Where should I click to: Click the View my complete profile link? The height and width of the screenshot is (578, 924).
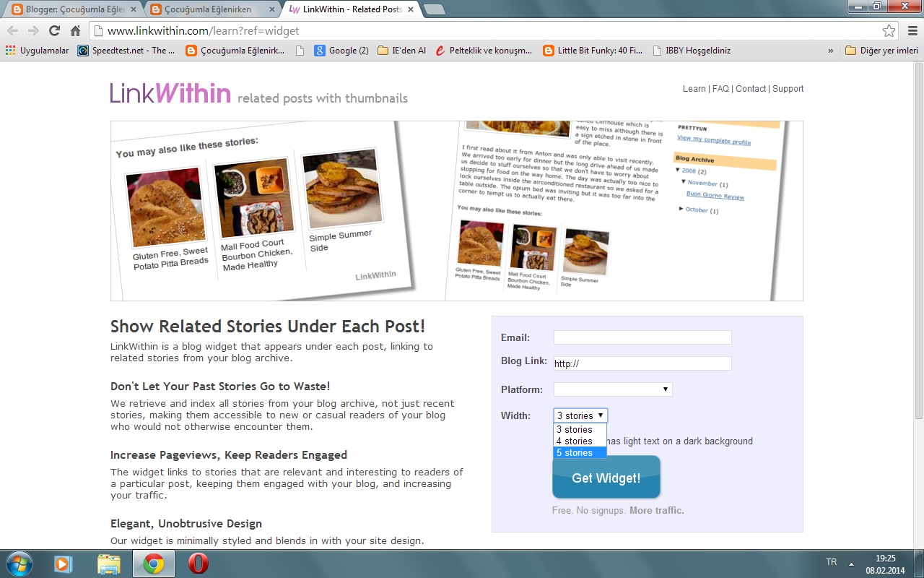pos(714,140)
